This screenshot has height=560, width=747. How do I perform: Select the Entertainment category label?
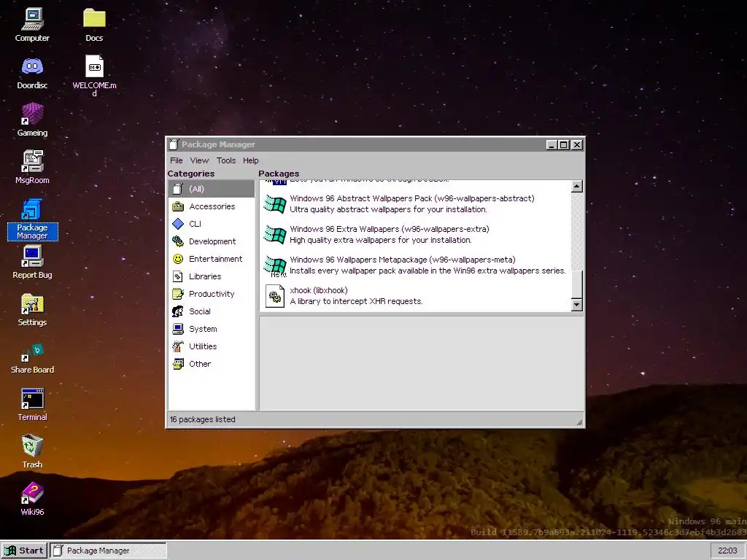tap(216, 259)
